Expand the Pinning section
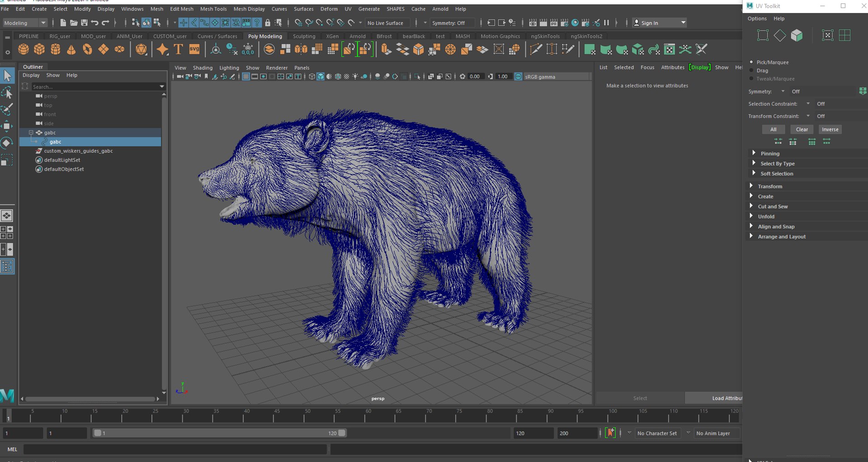 coord(754,153)
